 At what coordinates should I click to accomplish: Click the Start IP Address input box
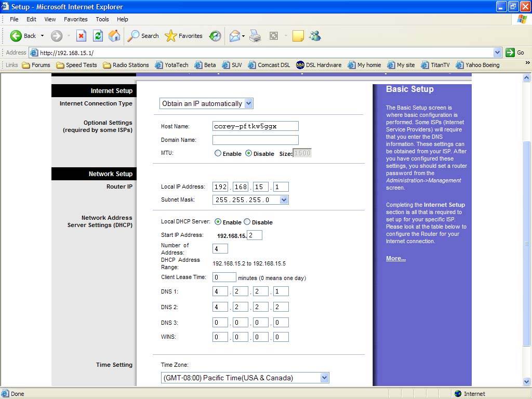254,235
